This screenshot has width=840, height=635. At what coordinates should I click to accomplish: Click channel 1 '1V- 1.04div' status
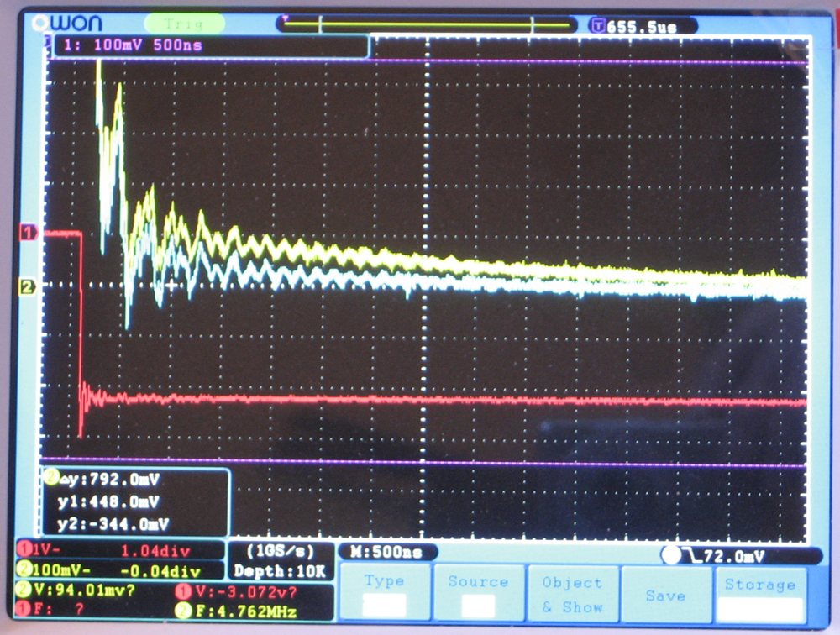tap(119, 550)
